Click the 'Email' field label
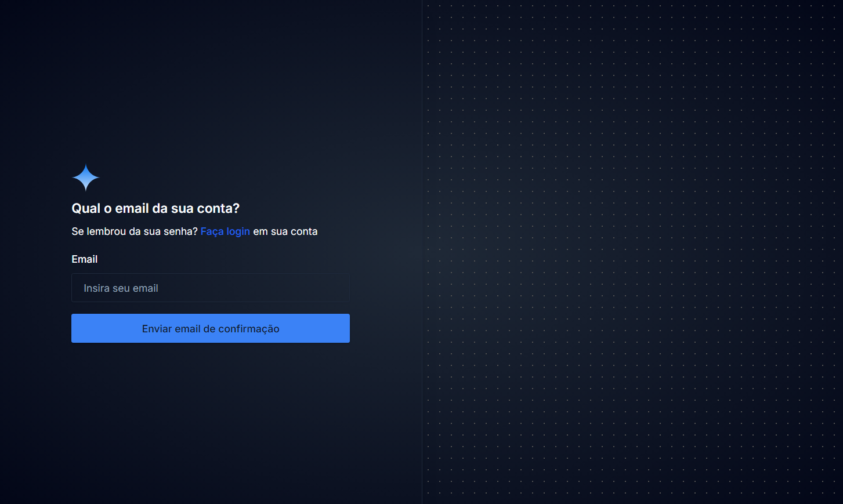Image resolution: width=843 pixels, height=504 pixels. 85,259
